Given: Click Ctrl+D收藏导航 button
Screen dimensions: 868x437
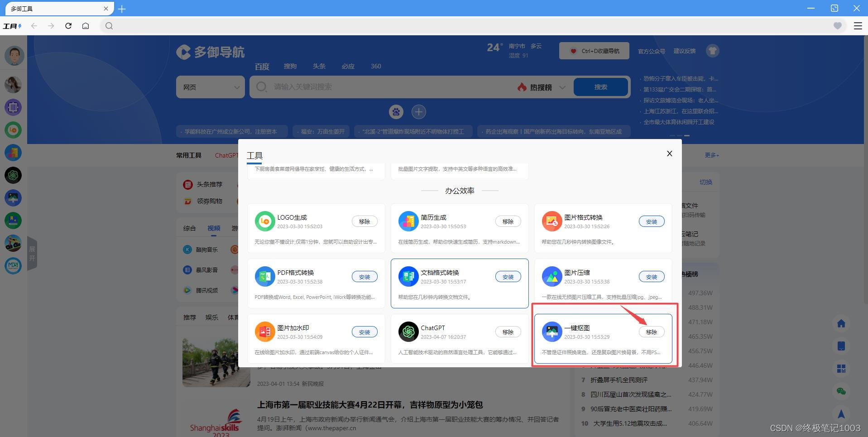Looking at the screenshot, I should point(594,51).
